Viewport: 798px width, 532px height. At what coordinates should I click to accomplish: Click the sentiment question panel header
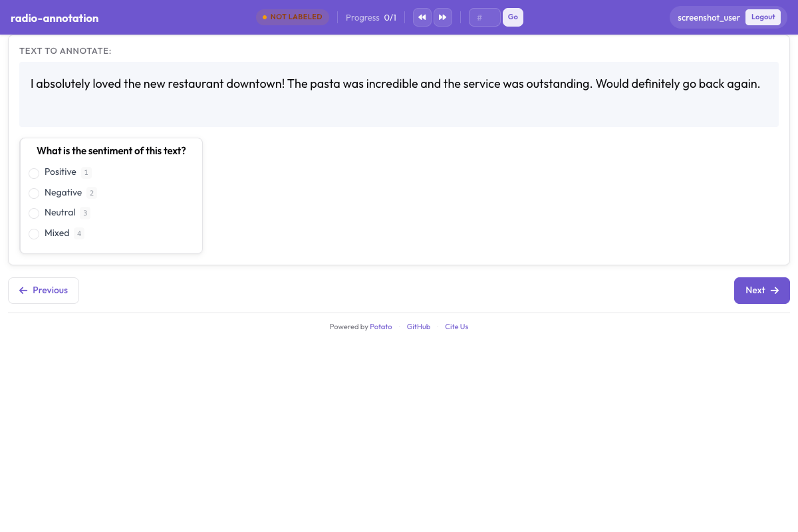(111, 151)
